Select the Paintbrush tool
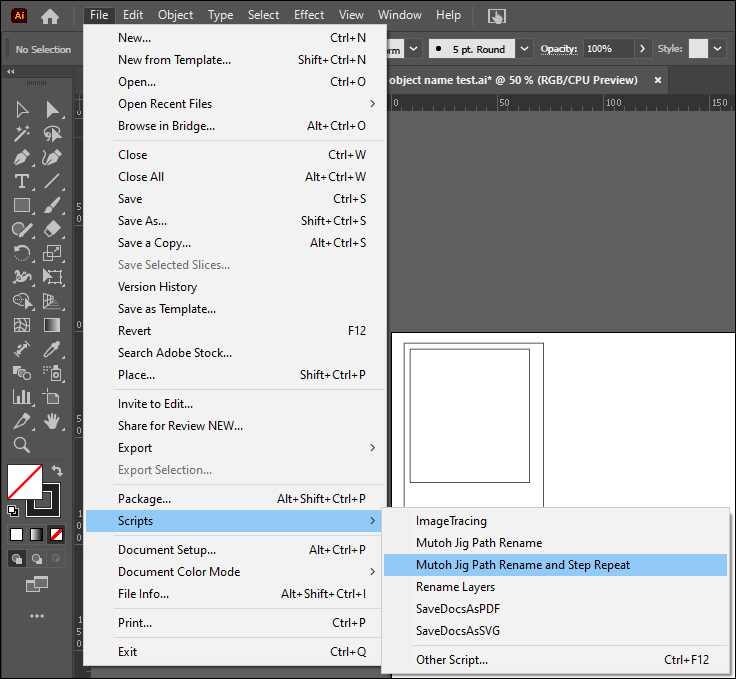The width and height of the screenshot is (736, 679). pos(52,206)
